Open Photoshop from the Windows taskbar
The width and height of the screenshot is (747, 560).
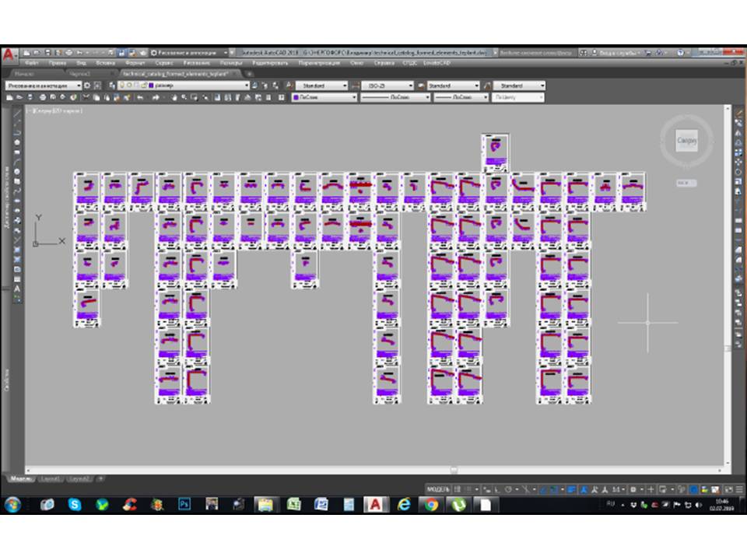pos(184,505)
